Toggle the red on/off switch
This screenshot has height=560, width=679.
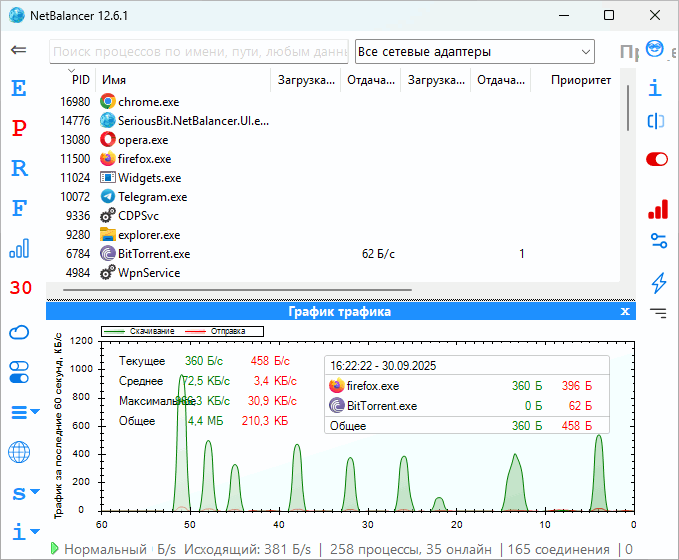click(657, 159)
